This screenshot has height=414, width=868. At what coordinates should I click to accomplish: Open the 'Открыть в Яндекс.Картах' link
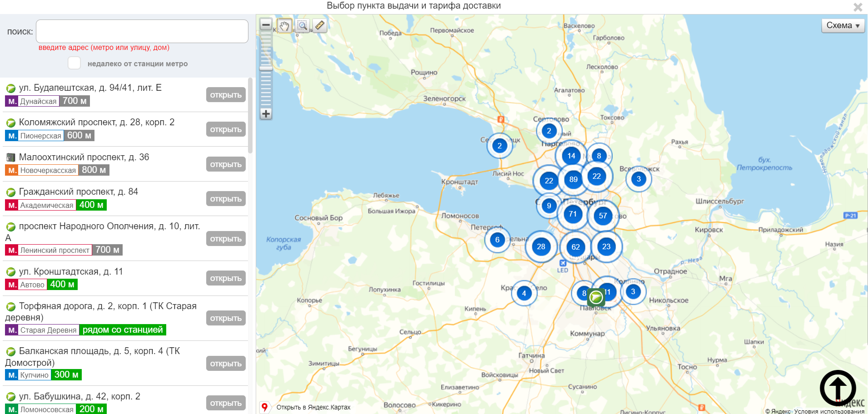[313, 407]
